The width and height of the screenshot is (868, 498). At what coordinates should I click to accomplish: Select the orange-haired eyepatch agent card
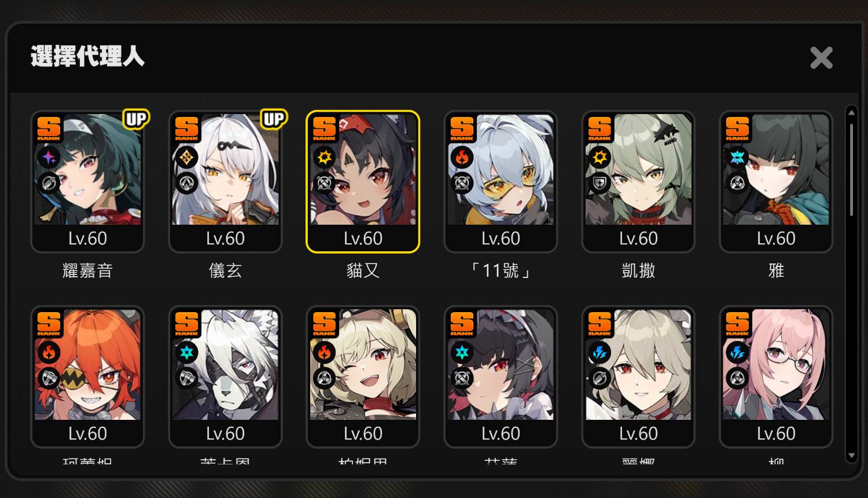point(87,377)
